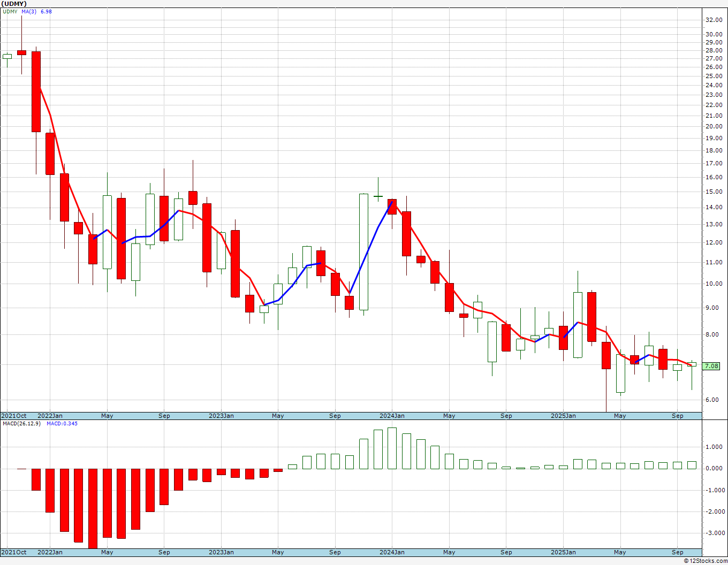Click the UDMY ticker title text
The height and width of the screenshot is (565, 728).
click(x=14, y=4)
